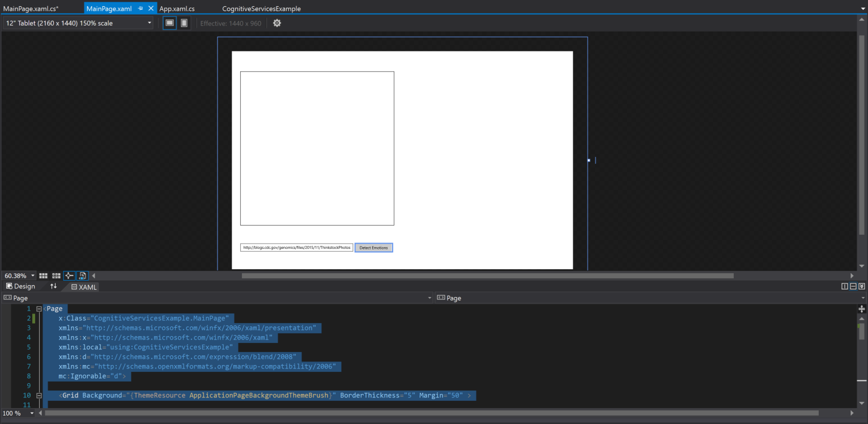Screen dimensions: 868x424
Task: Select the MainPage.xaml tab
Action: (x=109, y=9)
